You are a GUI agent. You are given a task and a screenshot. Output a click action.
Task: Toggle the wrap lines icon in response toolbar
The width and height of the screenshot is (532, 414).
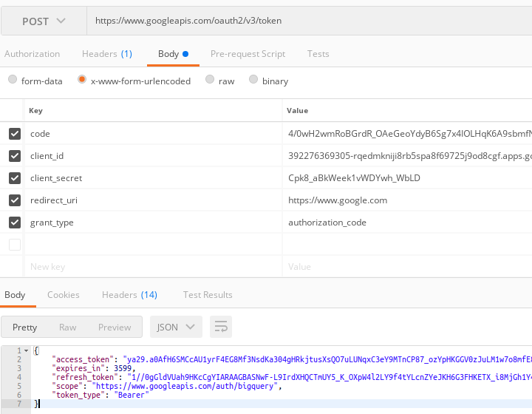pyautogui.click(x=221, y=327)
